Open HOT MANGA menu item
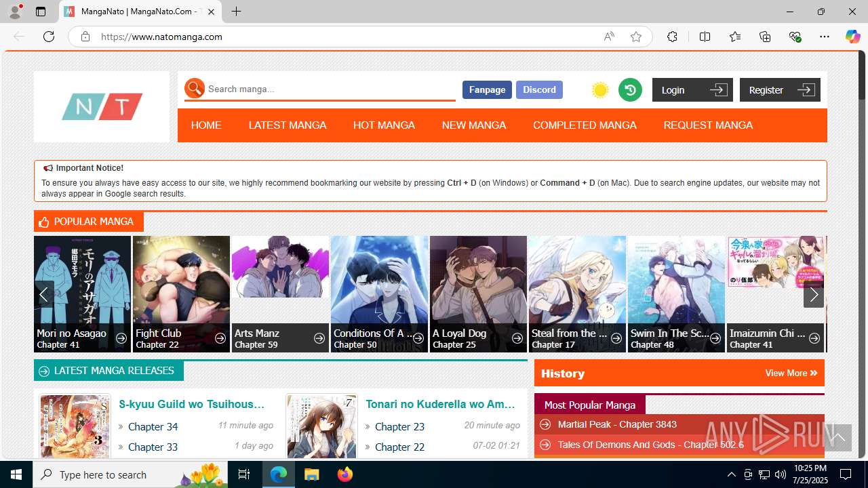Screen dimensions: 868x488 [x=384, y=125]
